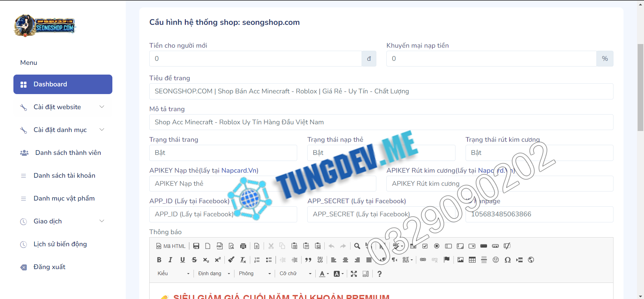
Task: Insert a text field form element
Action: click(448, 246)
